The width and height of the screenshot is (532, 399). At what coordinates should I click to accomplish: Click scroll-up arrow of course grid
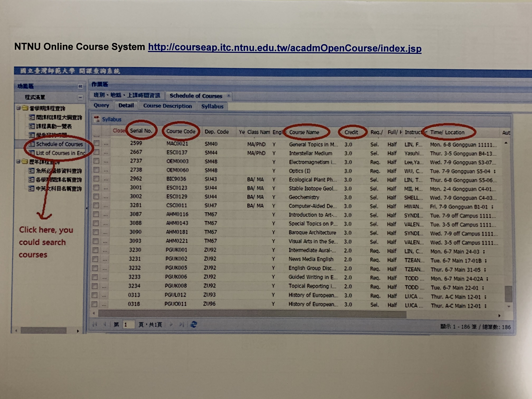click(x=506, y=143)
